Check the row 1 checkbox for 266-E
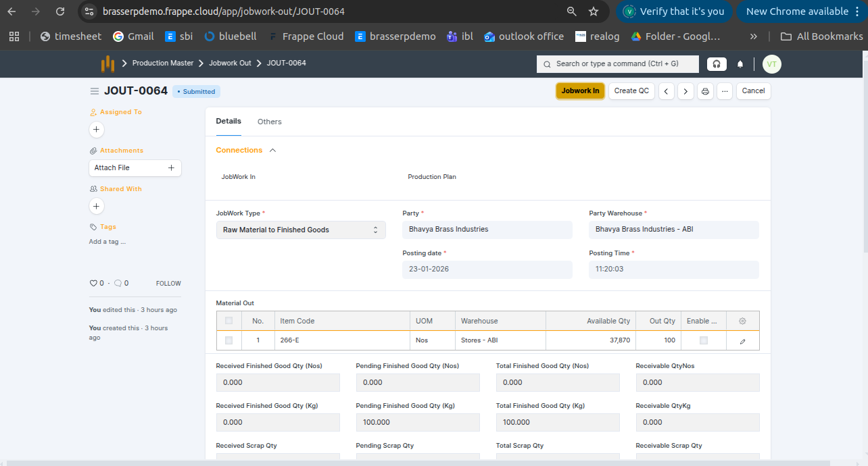The image size is (868, 466). tap(229, 340)
